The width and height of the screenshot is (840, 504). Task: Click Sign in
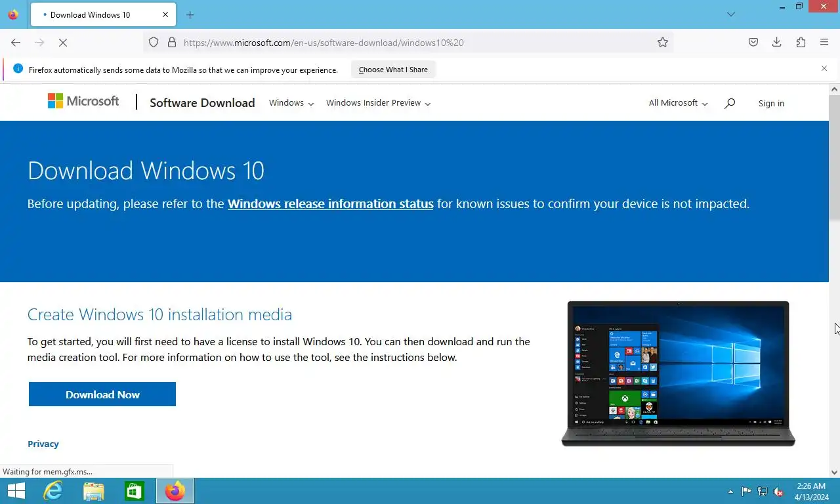tap(771, 103)
